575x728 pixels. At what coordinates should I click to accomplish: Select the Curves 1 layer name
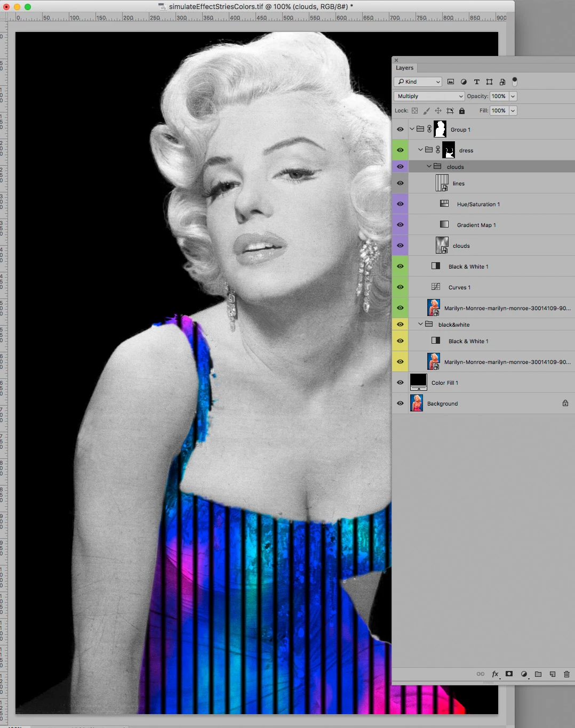pos(459,287)
